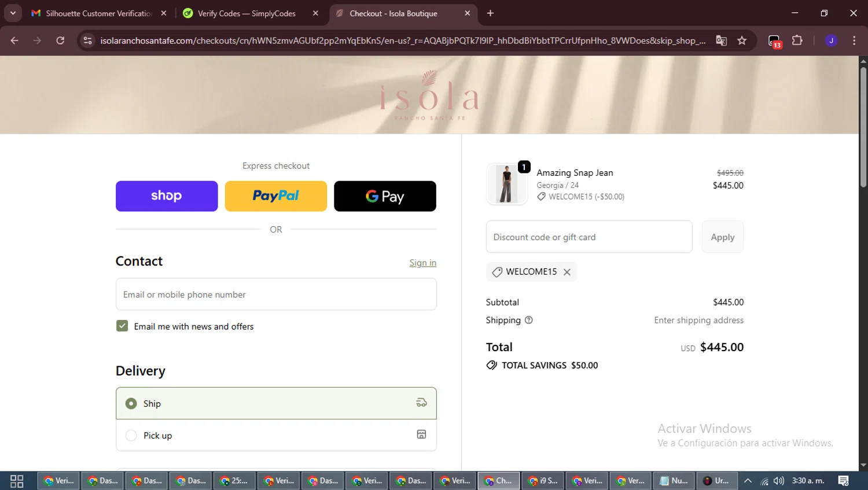Viewport: 868px width, 490px height.
Task: Click the store icon in Pick up row
Action: (x=421, y=434)
